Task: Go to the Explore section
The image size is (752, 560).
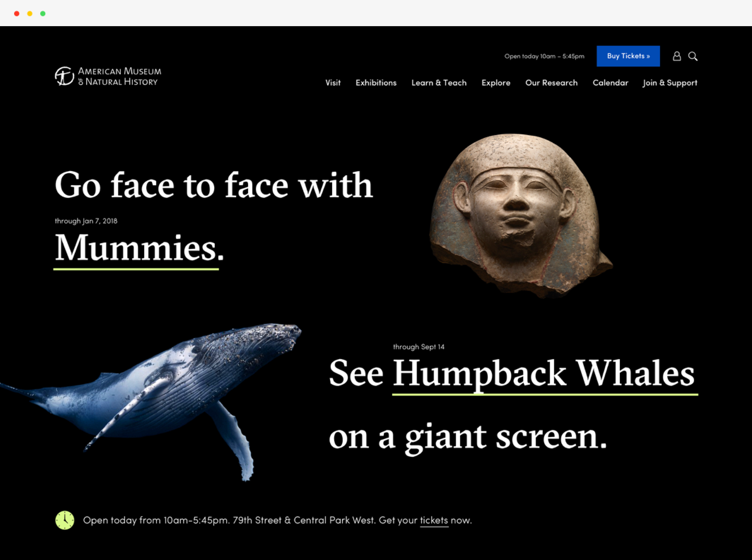Action: (496, 83)
